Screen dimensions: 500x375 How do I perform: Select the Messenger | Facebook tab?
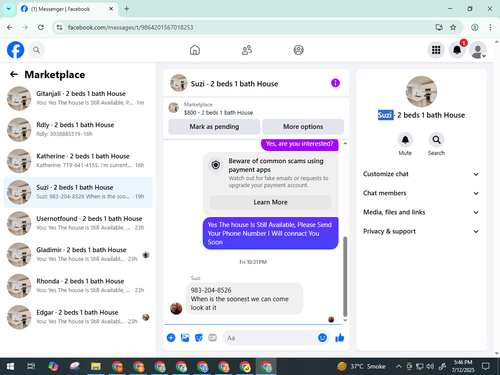point(66,9)
